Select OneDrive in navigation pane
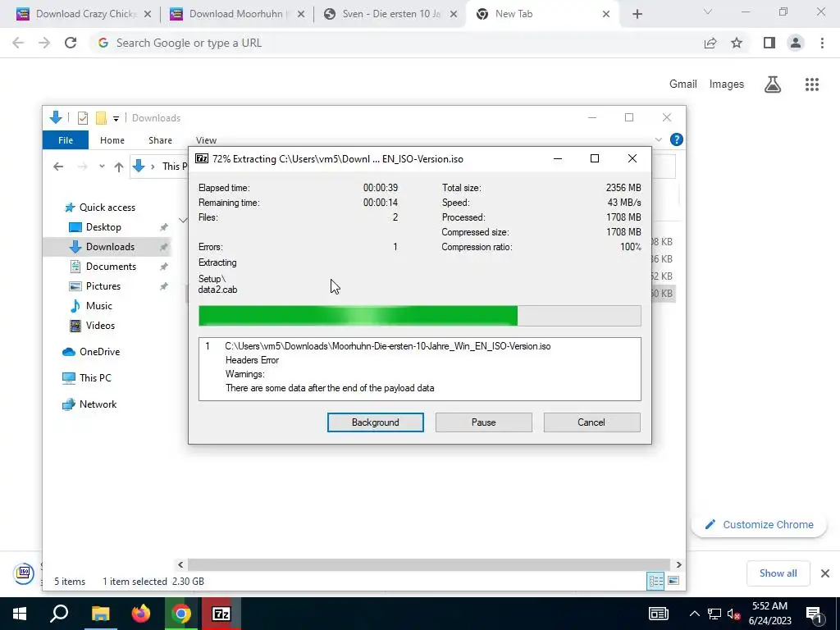Screen dimensions: 840x630 click(x=99, y=352)
